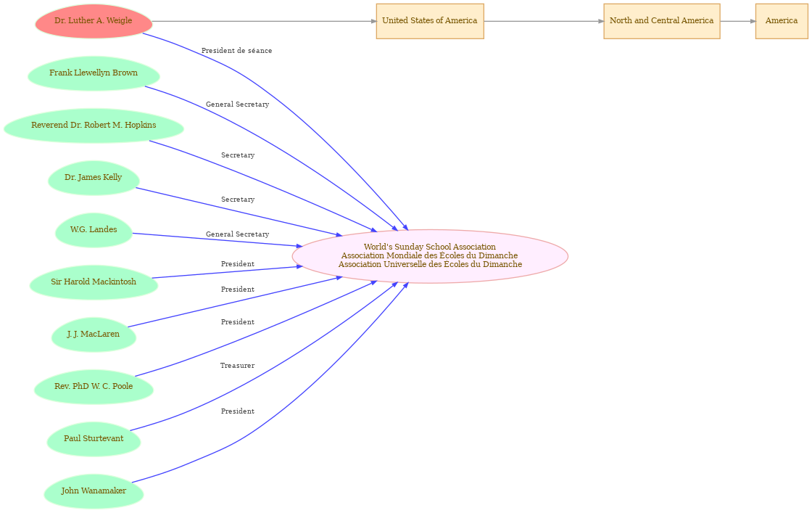Image resolution: width=812 pixels, height=513 pixels.
Task: Click 'President' label on Sir Harold Mackintosh edge
Action: (238, 264)
